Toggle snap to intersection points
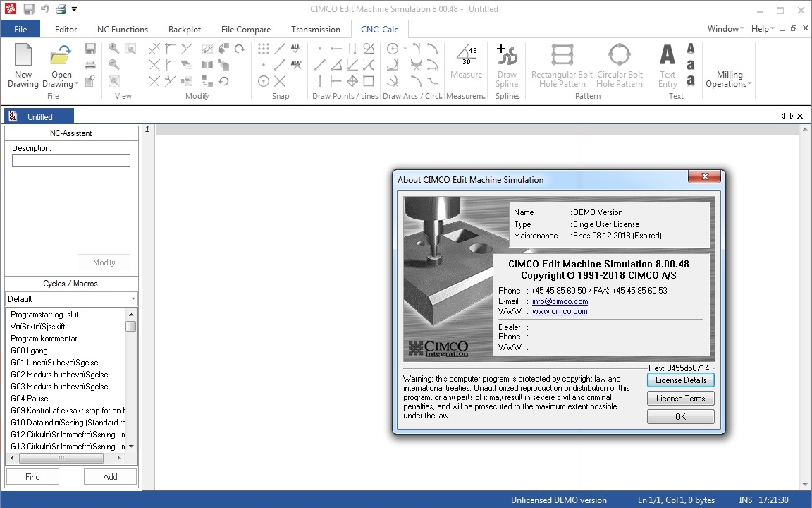 (x=280, y=81)
